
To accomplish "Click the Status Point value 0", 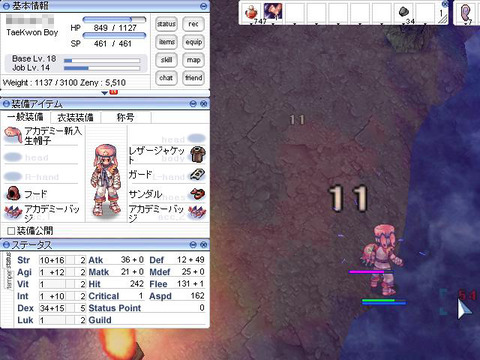I will [202, 308].
